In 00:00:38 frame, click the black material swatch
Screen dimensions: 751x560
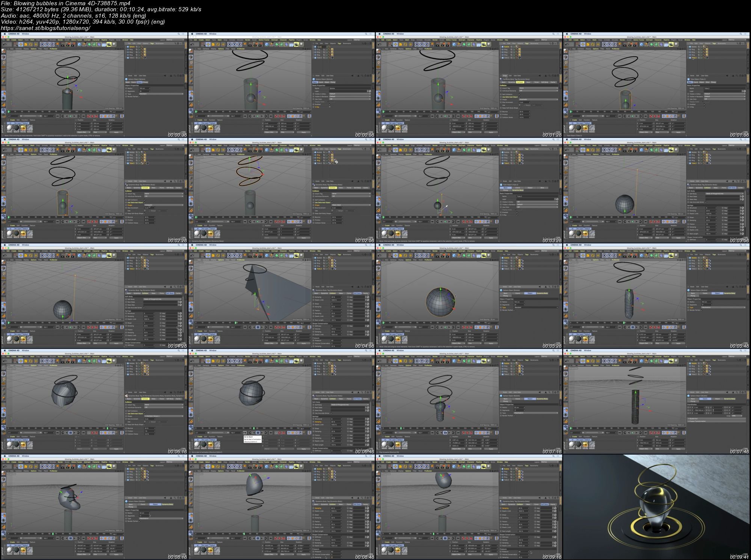tap(17, 128)
